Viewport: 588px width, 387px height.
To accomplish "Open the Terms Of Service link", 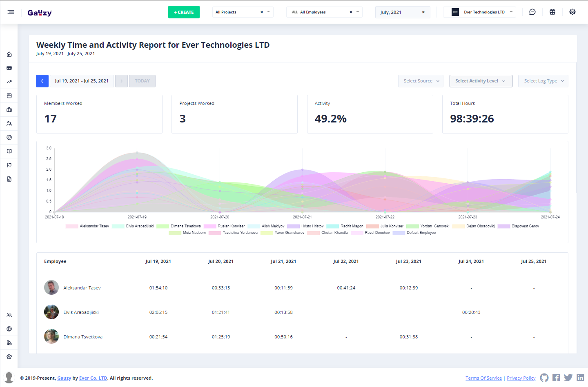I will (x=483, y=378).
